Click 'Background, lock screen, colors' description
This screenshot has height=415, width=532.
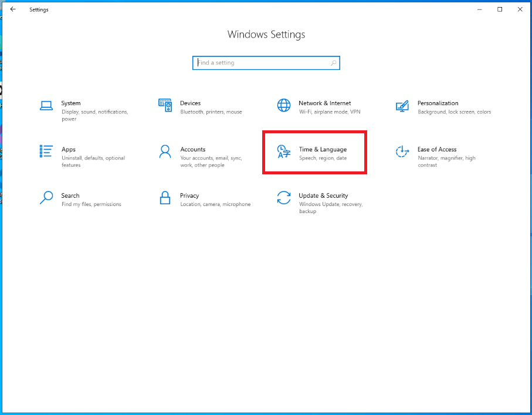(455, 112)
